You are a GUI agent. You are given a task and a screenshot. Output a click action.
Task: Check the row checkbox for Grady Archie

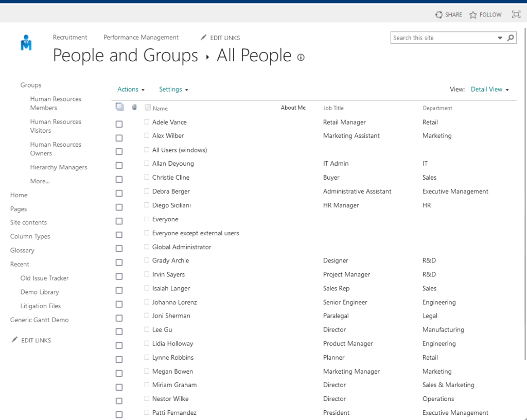coord(119,262)
